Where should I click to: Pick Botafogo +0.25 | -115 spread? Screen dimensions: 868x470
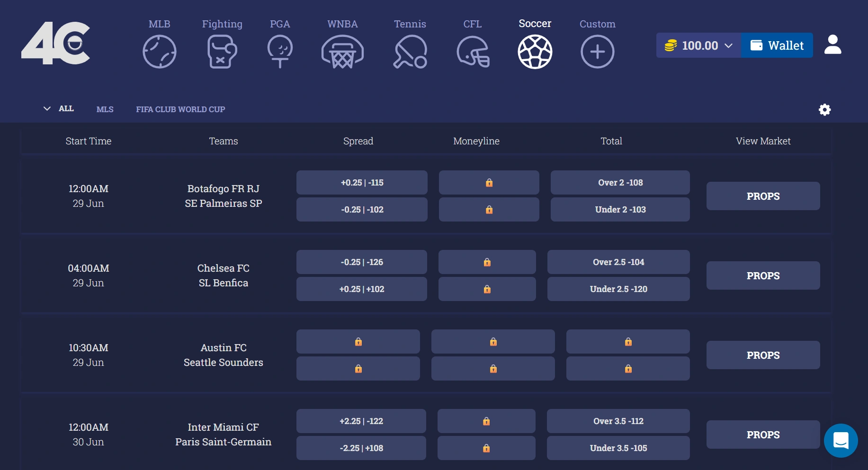[x=362, y=183]
